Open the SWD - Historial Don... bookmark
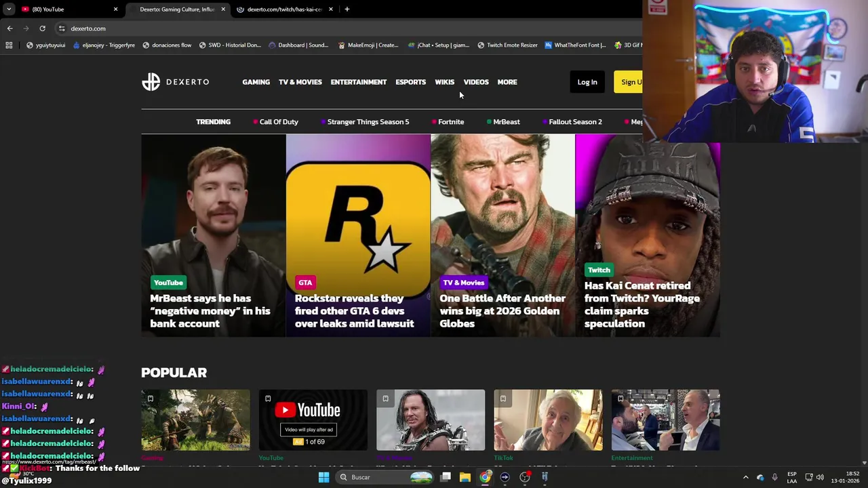Image resolution: width=868 pixels, height=488 pixels. pos(230,45)
